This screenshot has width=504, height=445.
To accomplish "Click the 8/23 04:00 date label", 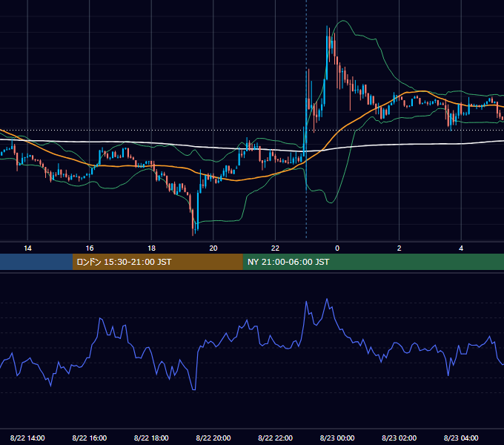I will (x=461, y=438).
